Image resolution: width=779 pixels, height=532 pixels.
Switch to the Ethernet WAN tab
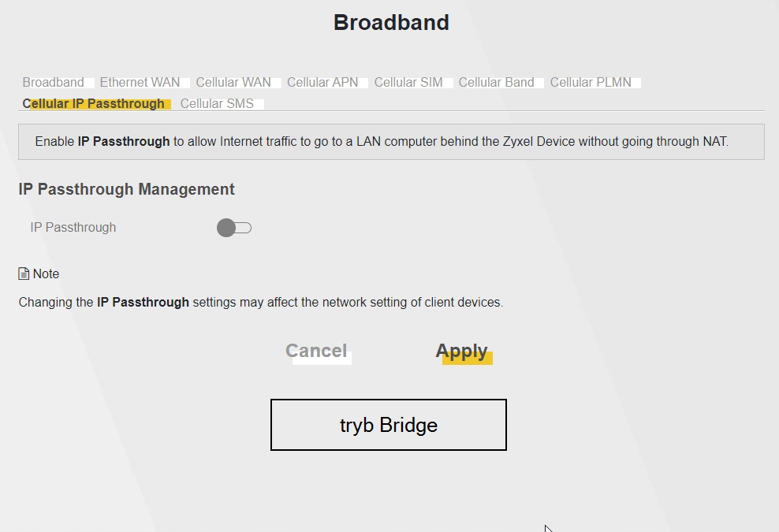tap(140, 83)
